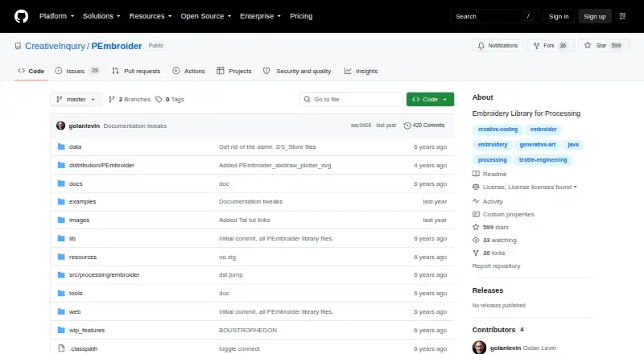644x354 pixels.
Task: Click the docs folder icon
Action: [61, 183]
